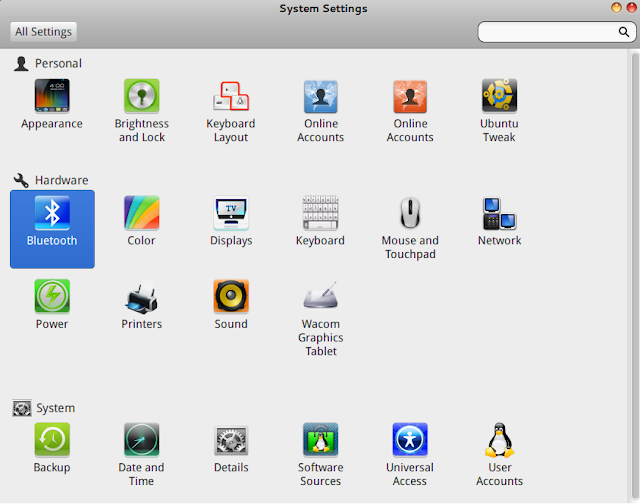Open Backup settings
The width and height of the screenshot is (640, 504).
click(x=52, y=448)
